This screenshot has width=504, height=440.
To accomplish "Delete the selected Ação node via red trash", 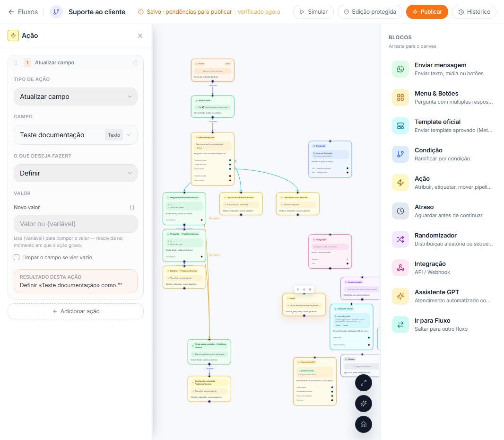I will [x=310, y=290].
